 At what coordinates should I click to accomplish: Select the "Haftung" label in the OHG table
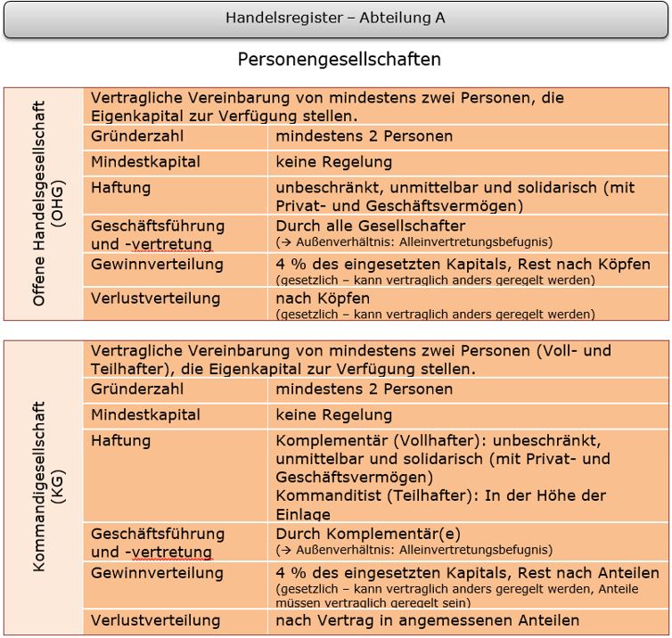(x=120, y=187)
